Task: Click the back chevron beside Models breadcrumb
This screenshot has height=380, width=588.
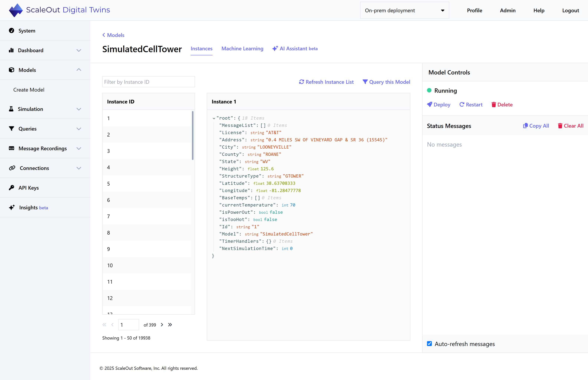Action: click(104, 35)
